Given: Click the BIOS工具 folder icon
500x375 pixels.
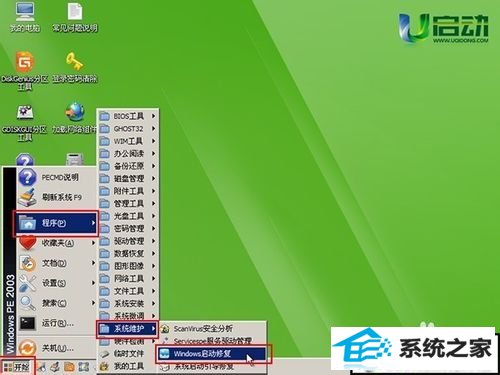Looking at the screenshot, I should (105, 116).
